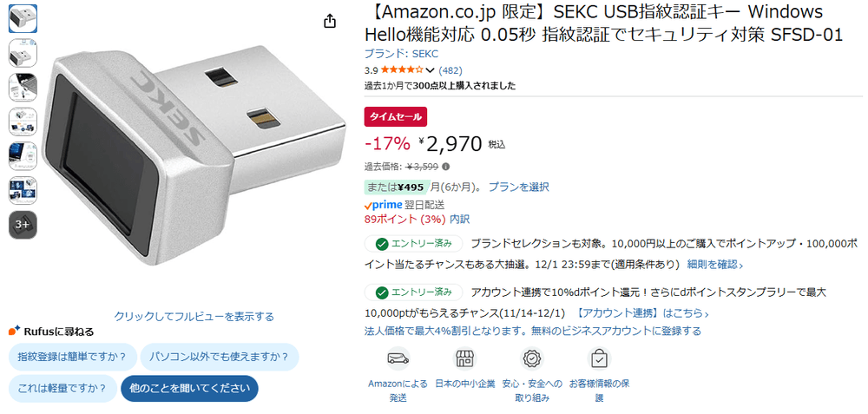This screenshot has width=868, height=414.
Task: Select the first product thumbnail
Action: click(23, 19)
